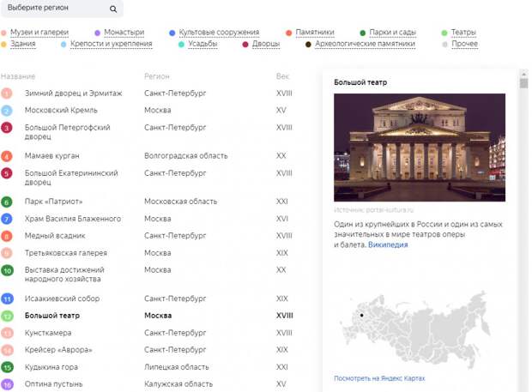Click rank badge 11 for Исаакиевский собор

pos(7,299)
